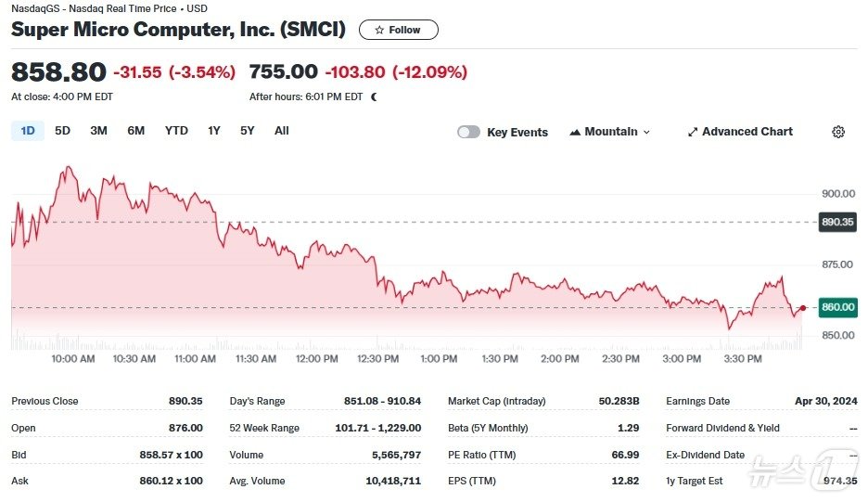Select the 5Y time range
868x502 pixels.
[247, 131]
